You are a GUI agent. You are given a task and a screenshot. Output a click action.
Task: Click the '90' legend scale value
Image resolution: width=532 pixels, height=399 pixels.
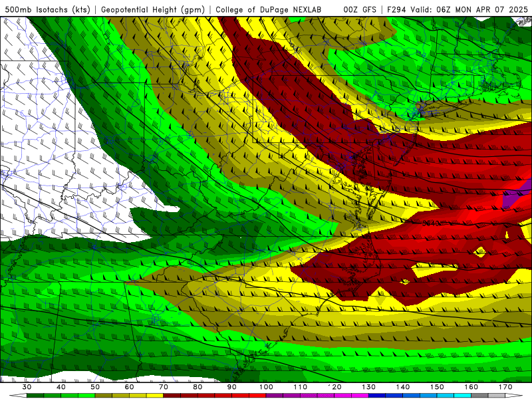pos(231,387)
